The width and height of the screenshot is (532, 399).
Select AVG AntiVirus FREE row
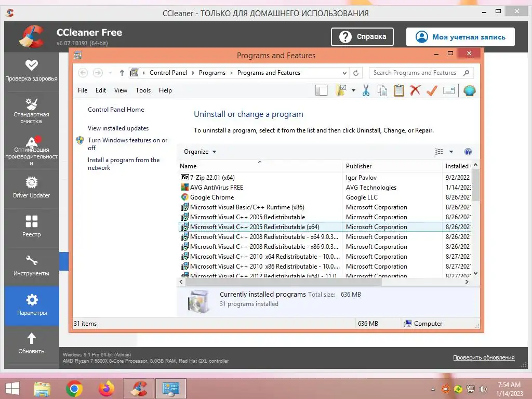(x=325, y=187)
